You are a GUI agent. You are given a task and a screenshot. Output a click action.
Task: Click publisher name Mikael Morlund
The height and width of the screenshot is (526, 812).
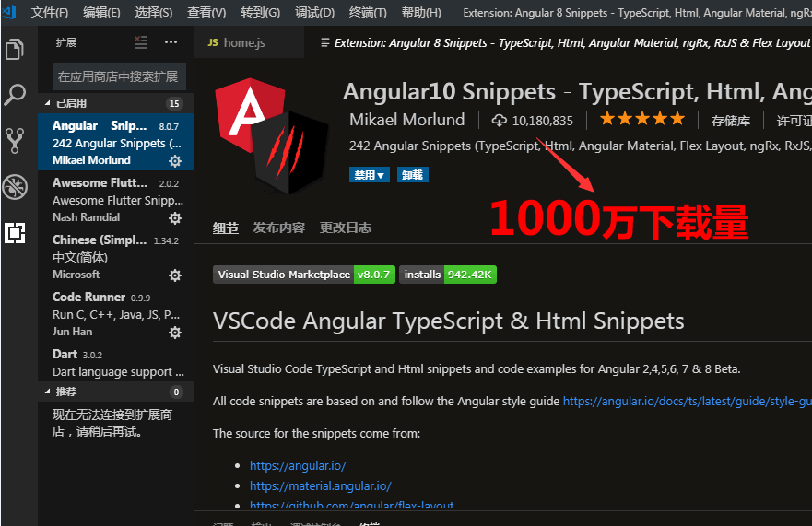point(407,120)
